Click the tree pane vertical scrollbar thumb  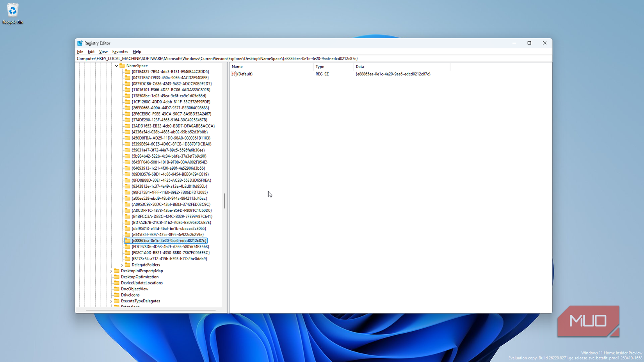point(224,201)
